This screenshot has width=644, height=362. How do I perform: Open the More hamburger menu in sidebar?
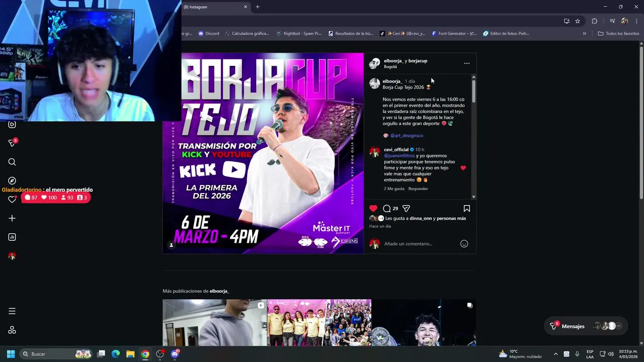[12, 311]
